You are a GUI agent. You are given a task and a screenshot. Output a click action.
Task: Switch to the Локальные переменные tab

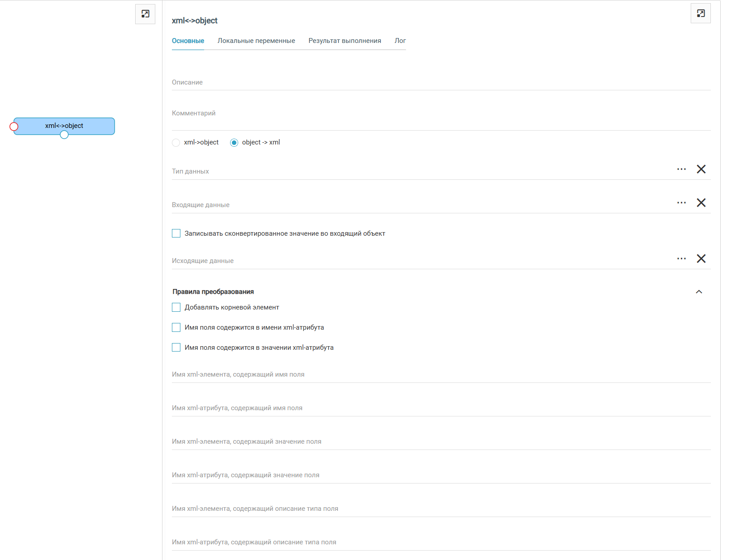point(256,41)
